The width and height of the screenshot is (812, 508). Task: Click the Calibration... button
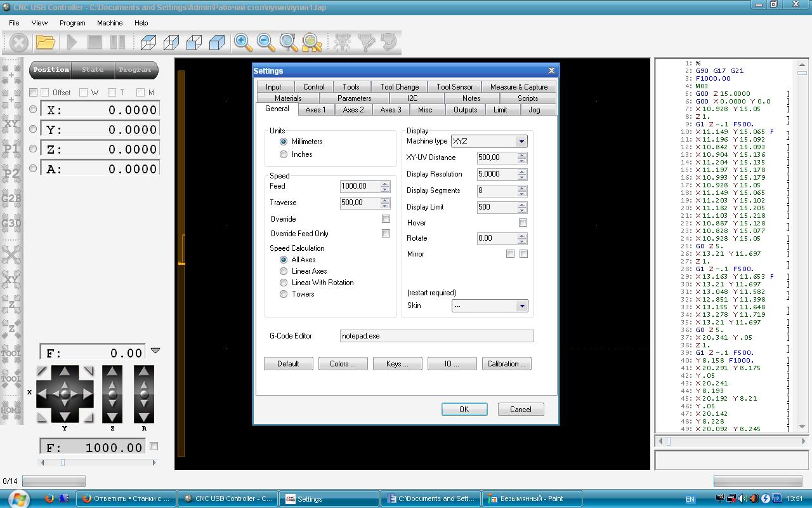506,364
